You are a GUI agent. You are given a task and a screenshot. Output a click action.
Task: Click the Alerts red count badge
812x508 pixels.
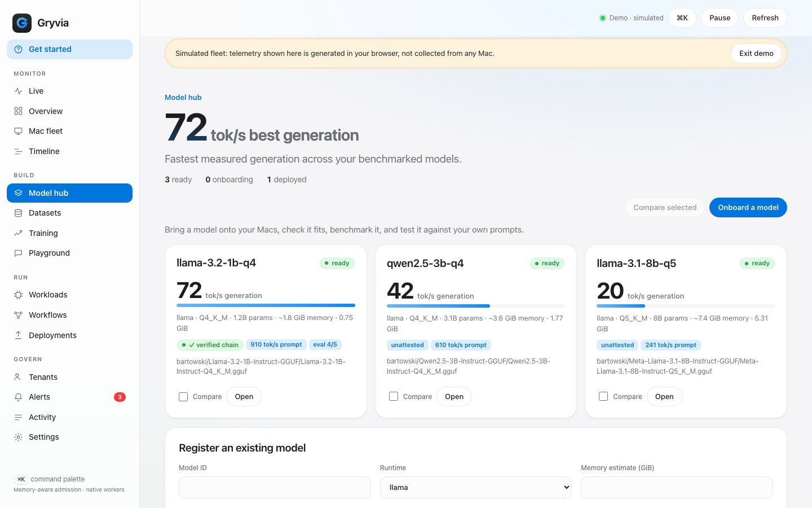tap(120, 397)
